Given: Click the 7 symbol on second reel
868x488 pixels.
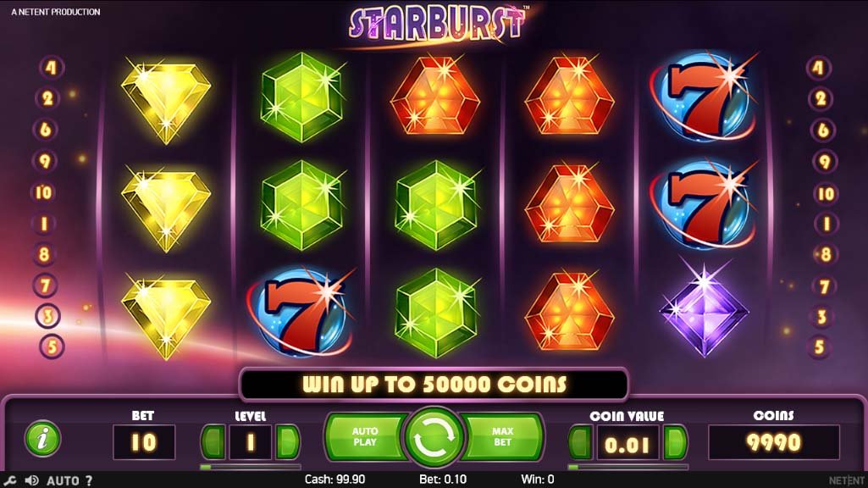Looking at the screenshot, I should (x=301, y=311).
